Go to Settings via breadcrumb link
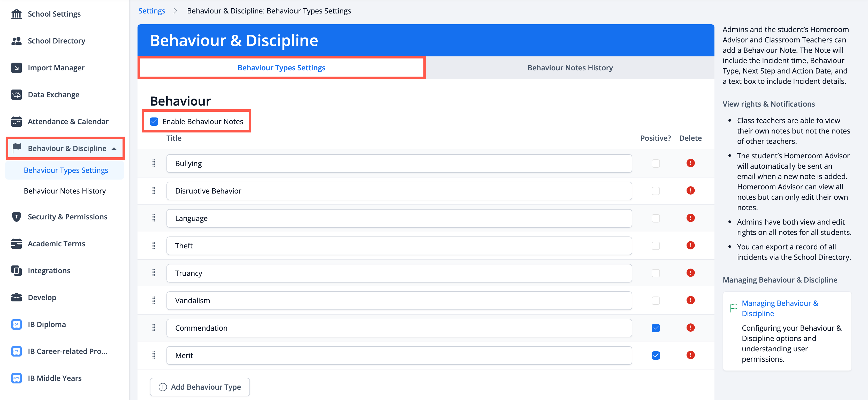Screen dimensions: 868x400 [152, 11]
